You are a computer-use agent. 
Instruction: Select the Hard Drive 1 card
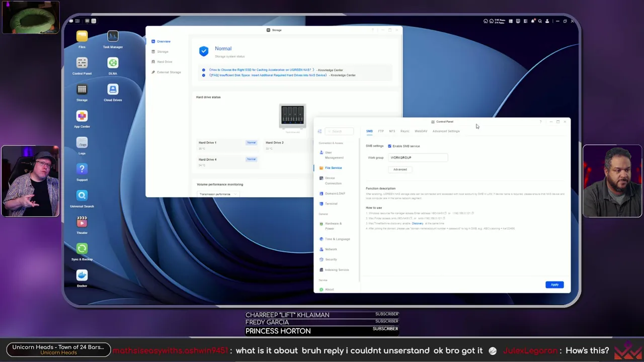227,145
